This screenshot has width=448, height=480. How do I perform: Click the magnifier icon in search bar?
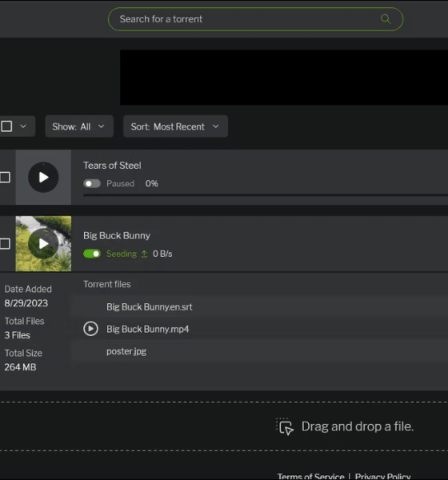(x=386, y=19)
